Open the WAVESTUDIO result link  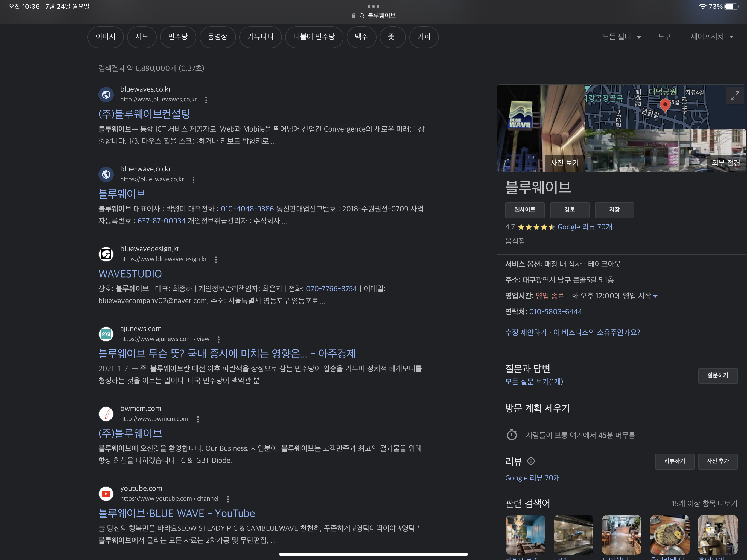[x=130, y=274]
